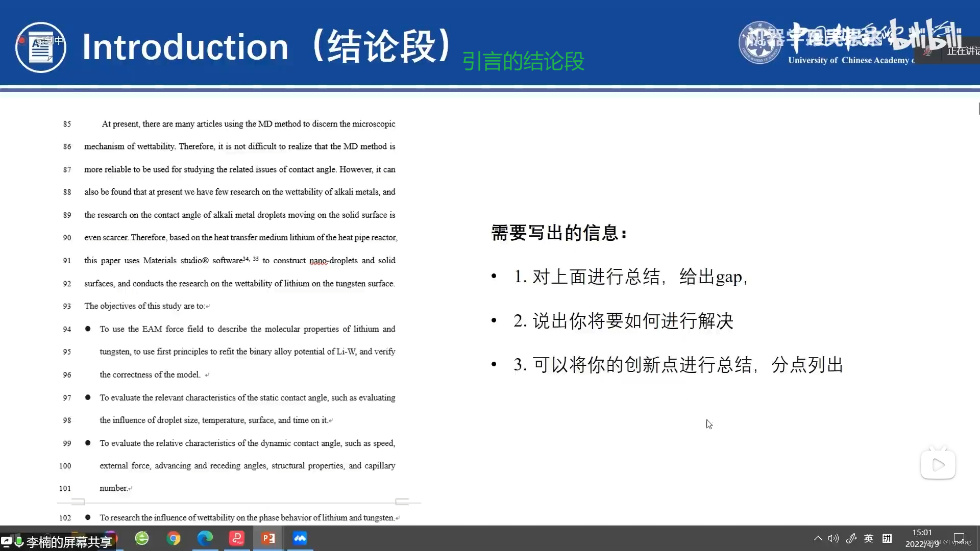
Task: Click the document icon beside Introduction title
Action: [41, 47]
